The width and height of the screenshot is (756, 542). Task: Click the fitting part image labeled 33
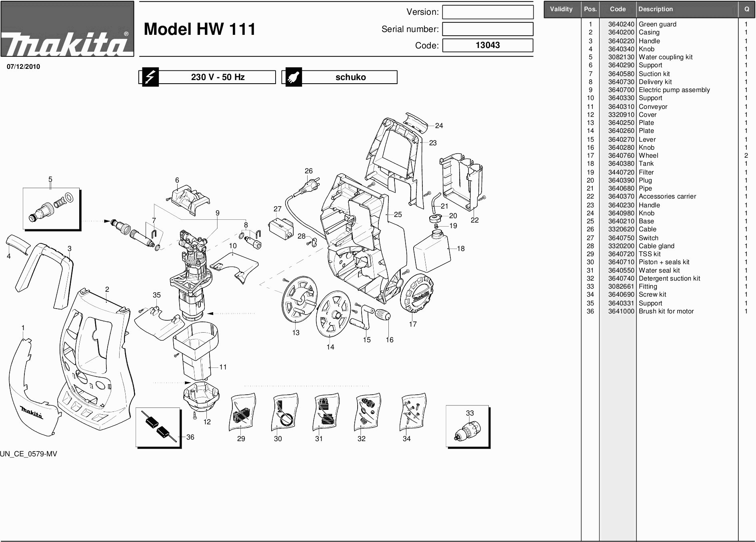[x=467, y=427]
